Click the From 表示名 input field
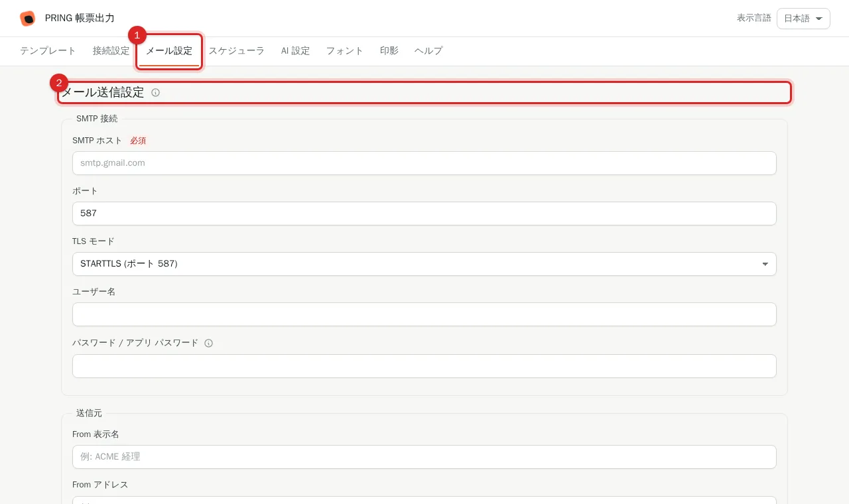Viewport: 849px width, 504px height. tap(424, 457)
